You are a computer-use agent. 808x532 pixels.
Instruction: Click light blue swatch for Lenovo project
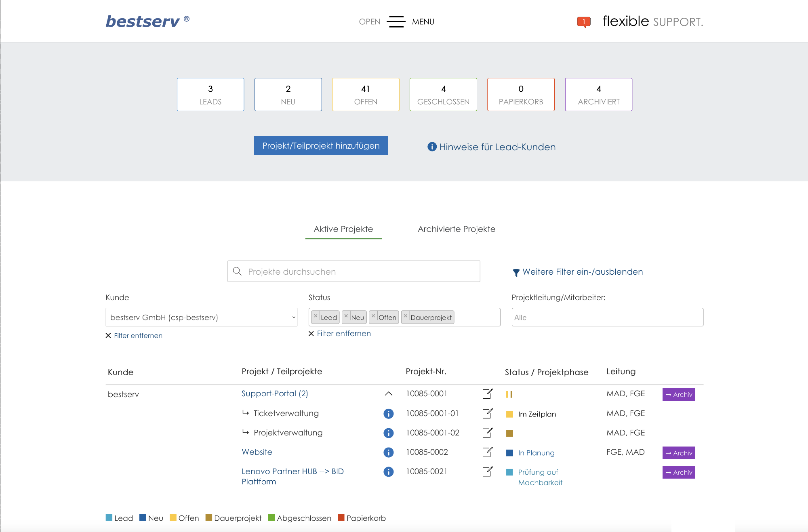point(509,472)
